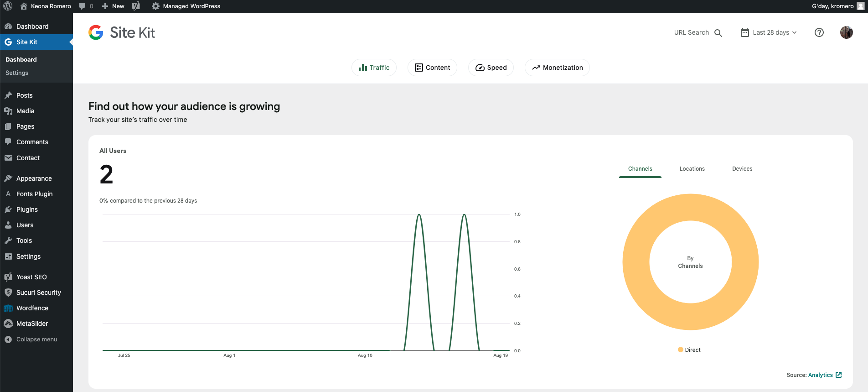Expand the Last 28 days date range dropdown

coord(769,32)
